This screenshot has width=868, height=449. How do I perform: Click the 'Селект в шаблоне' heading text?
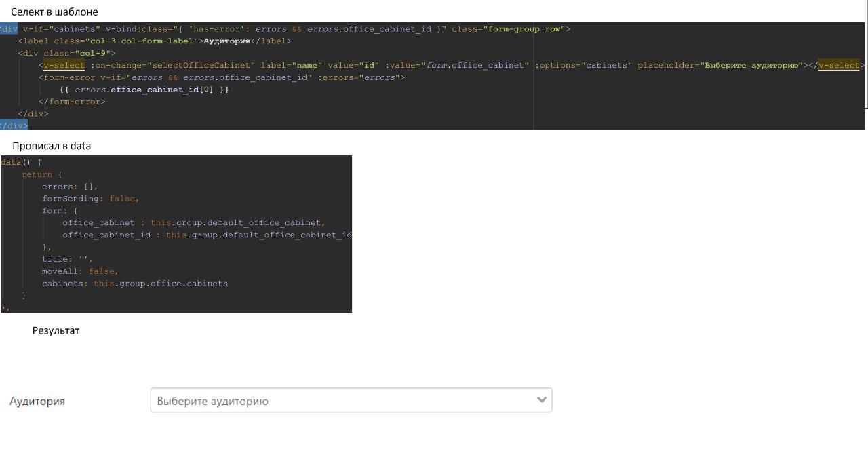coord(54,12)
